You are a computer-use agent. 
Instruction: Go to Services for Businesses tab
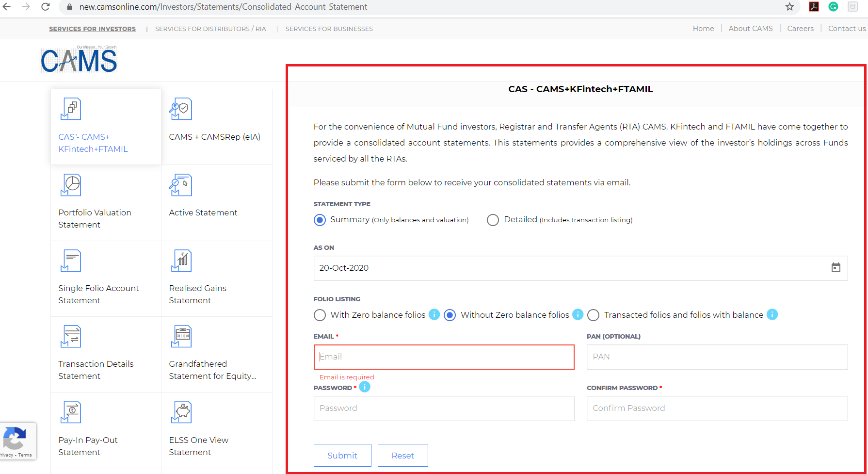329,29
